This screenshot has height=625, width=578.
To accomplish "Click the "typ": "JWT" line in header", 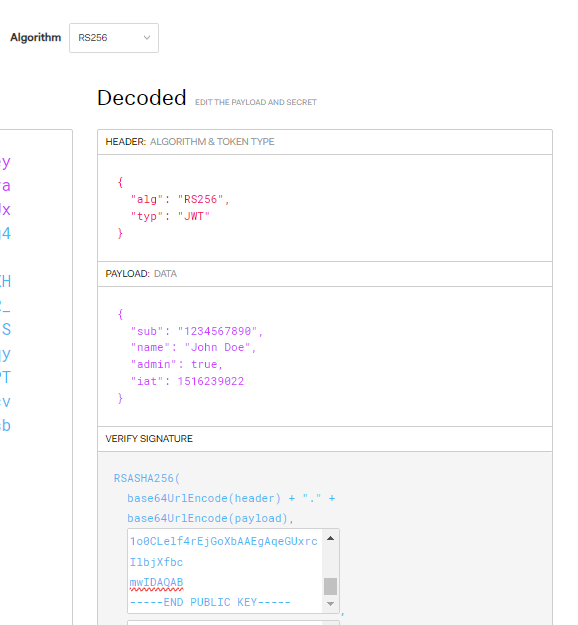I will pos(170,216).
